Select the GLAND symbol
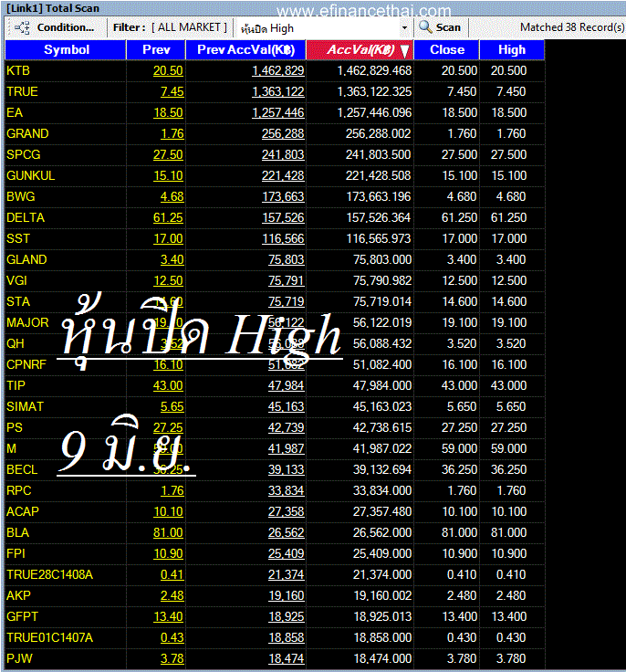This screenshot has width=626, height=672. (26, 259)
